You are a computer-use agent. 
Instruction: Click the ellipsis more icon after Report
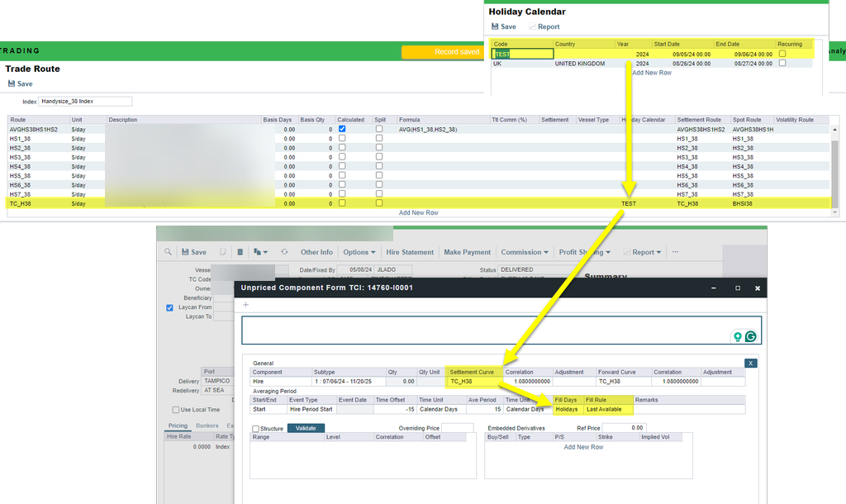click(x=675, y=252)
